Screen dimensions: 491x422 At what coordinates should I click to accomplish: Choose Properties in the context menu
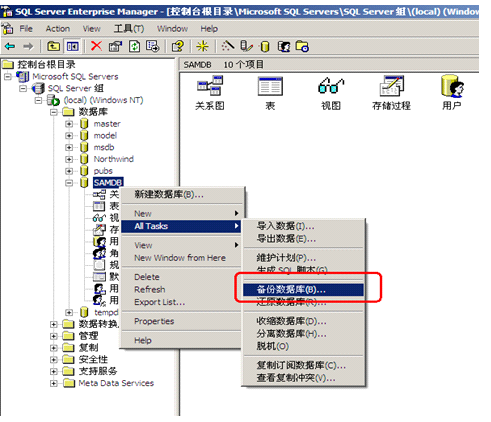tap(182, 321)
